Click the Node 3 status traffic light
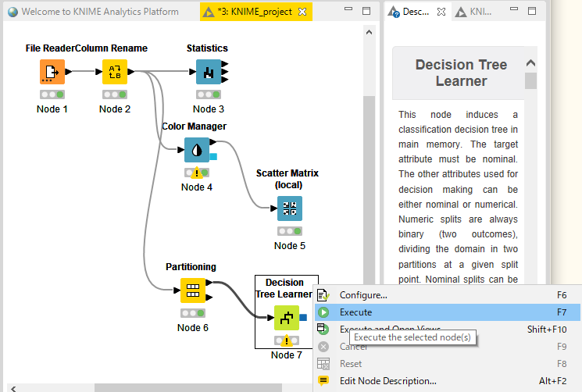Viewport: 582px width, 392px height. [209, 94]
